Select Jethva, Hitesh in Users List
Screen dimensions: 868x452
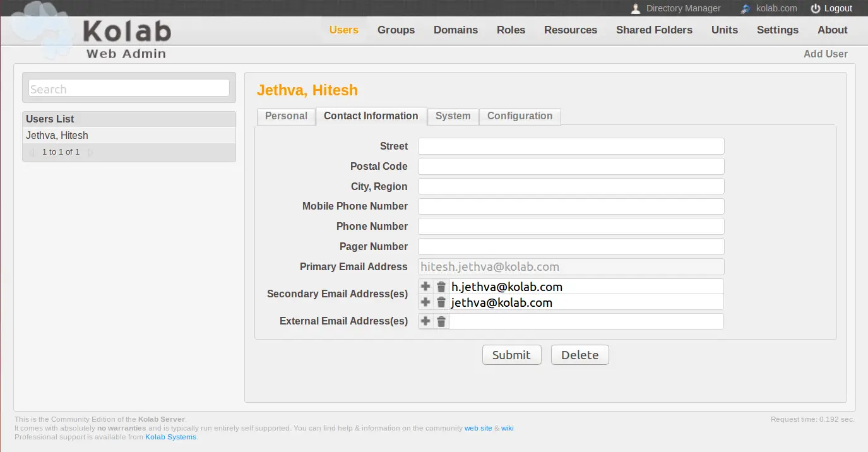129,136
